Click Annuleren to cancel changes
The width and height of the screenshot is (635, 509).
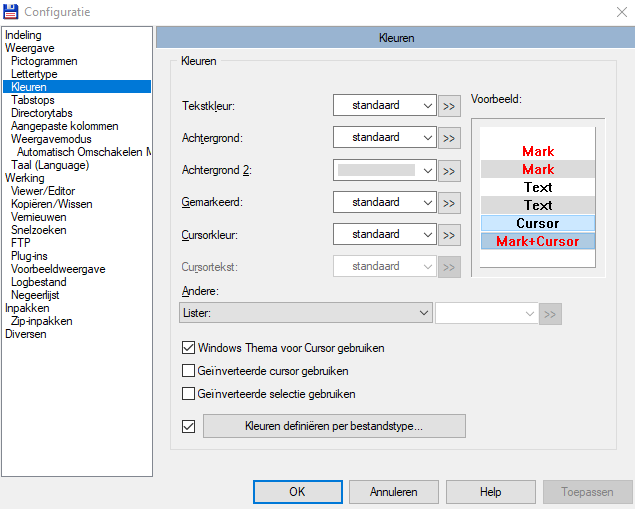point(394,492)
